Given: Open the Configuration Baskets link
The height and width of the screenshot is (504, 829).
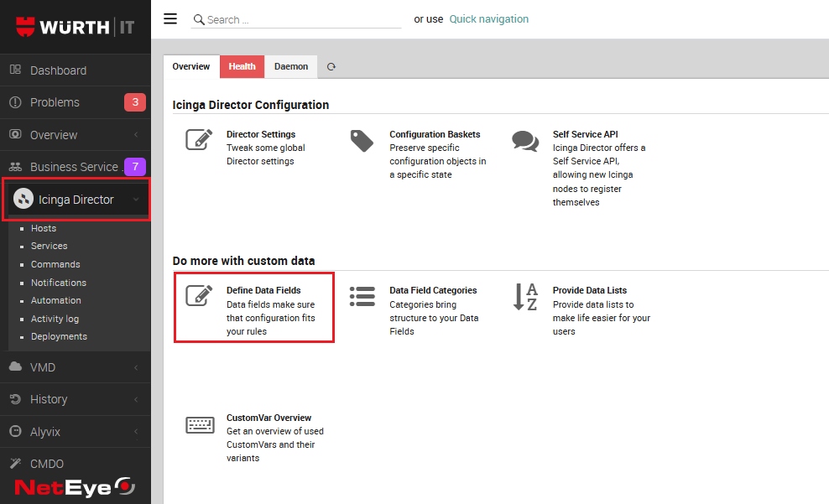Looking at the screenshot, I should pyautogui.click(x=435, y=134).
